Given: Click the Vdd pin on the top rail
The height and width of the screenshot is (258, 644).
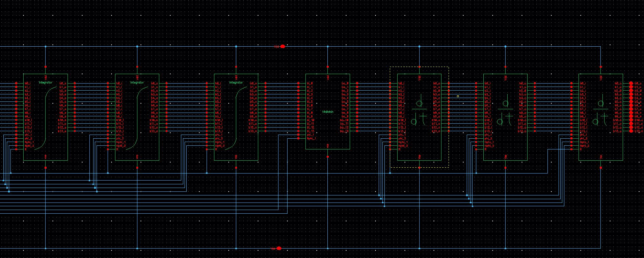Looking at the screenshot, I should click(x=283, y=46).
